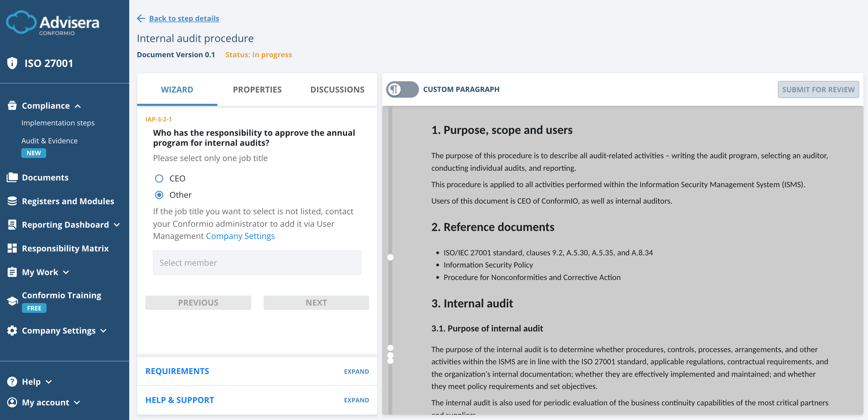This screenshot has height=420, width=868.
Task: Open Company Settings gear icon
Action: [x=11, y=331]
